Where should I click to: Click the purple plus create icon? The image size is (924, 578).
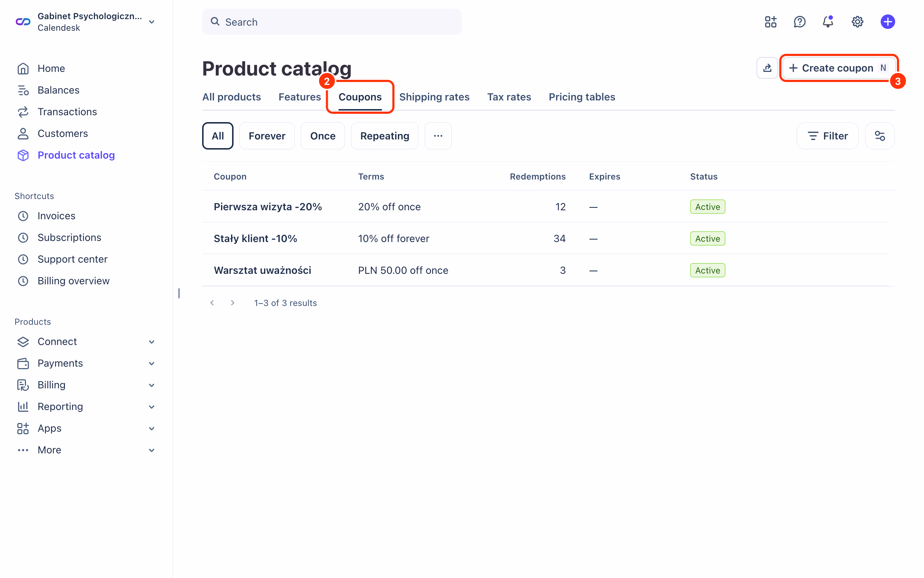tap(888, 22)
